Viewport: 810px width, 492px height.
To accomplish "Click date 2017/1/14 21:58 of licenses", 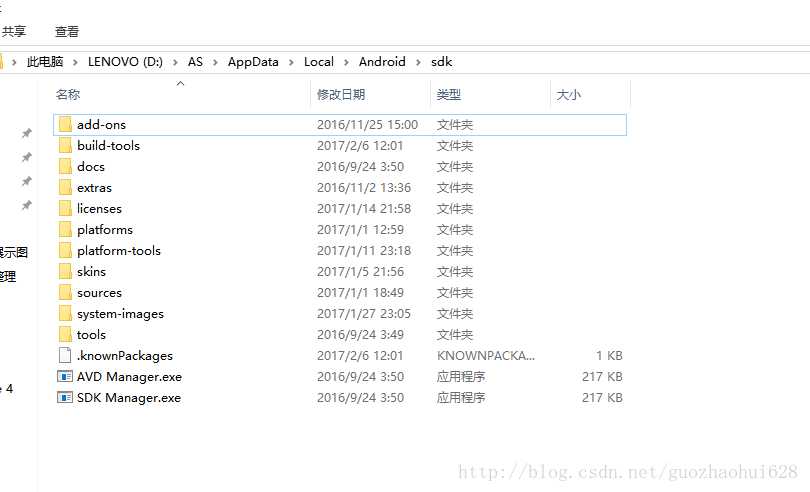I will point(364,209).
